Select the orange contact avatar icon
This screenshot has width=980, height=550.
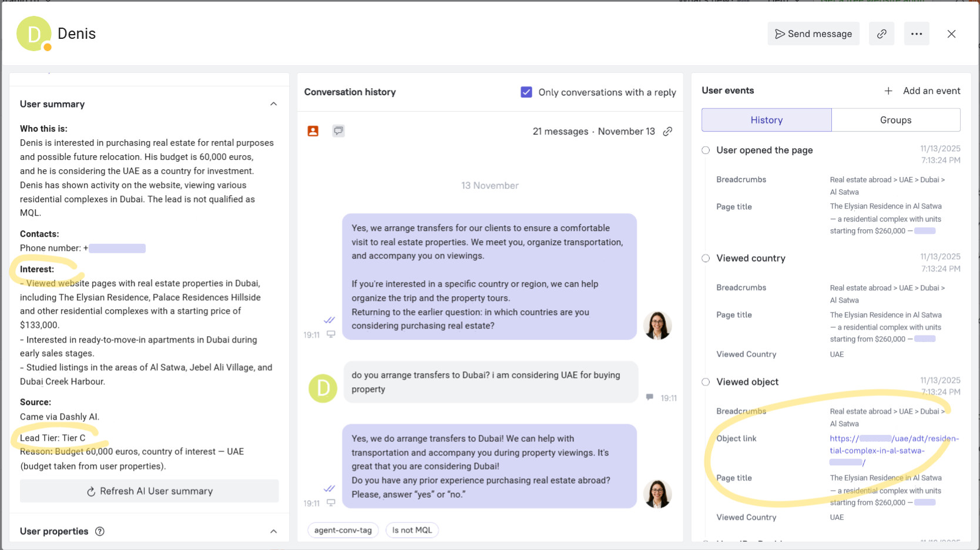[313, 130]
